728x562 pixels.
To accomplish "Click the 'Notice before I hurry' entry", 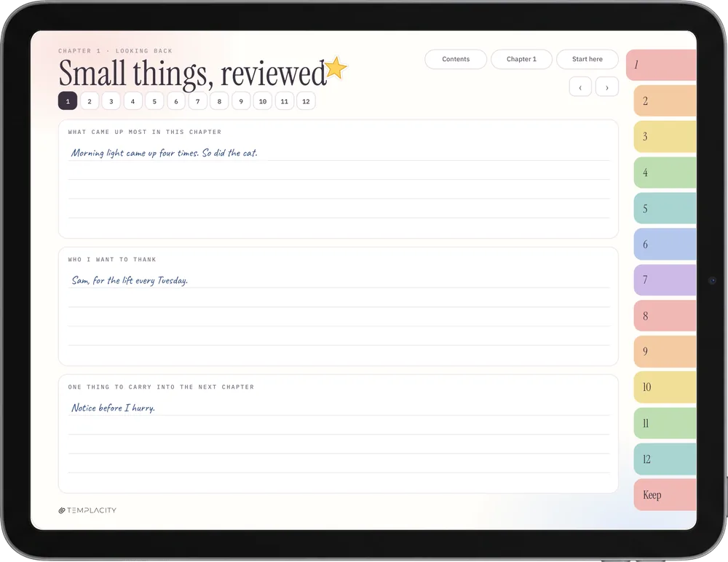I will 113,408.
